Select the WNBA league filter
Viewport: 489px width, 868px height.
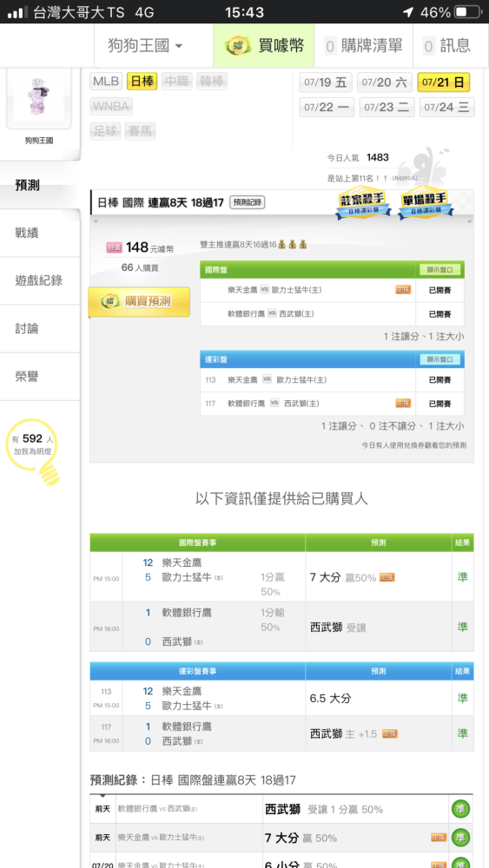pyautogui.click(x=111, y=106)
